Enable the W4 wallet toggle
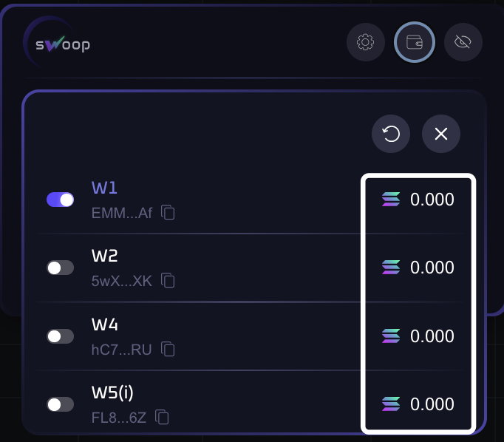Viewport: 504px width, 442px height. pos(61,336)
